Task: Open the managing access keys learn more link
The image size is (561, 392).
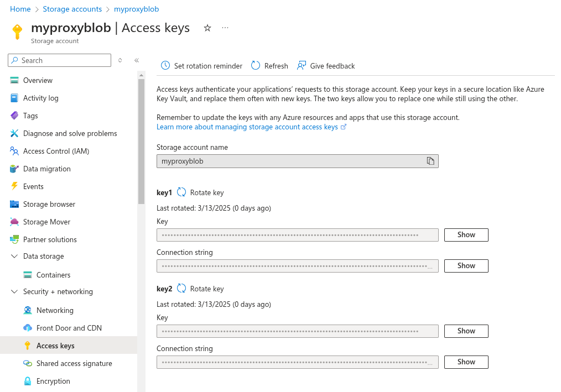Action: (248, 127)
